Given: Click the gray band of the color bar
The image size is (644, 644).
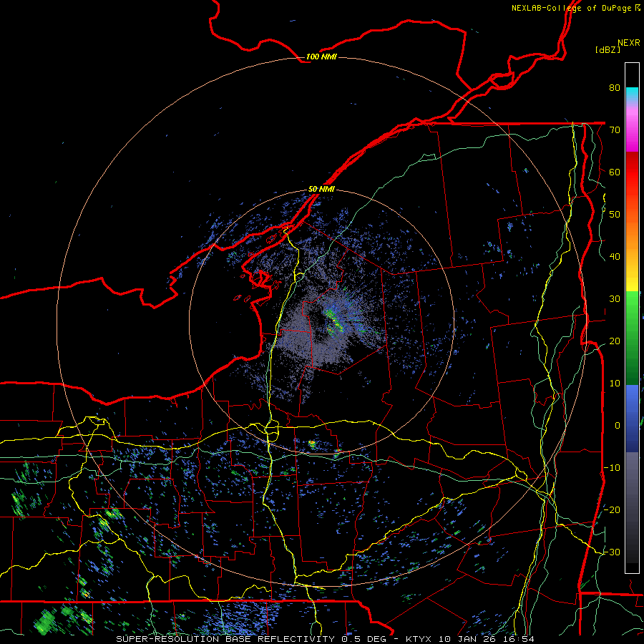Looking at the screenshot, I should [632, 507].
